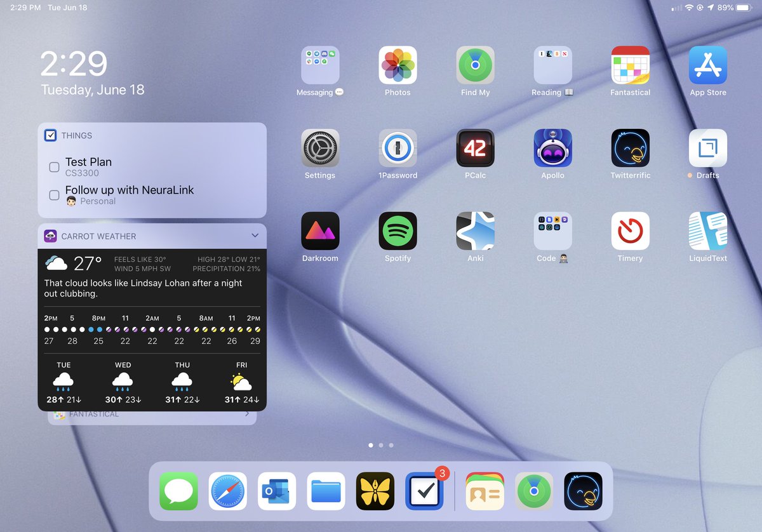The height and width of the screenshot is (532, 762).
Task: Tap FEELS LIKE 30° text
Action: pos(140,259)
